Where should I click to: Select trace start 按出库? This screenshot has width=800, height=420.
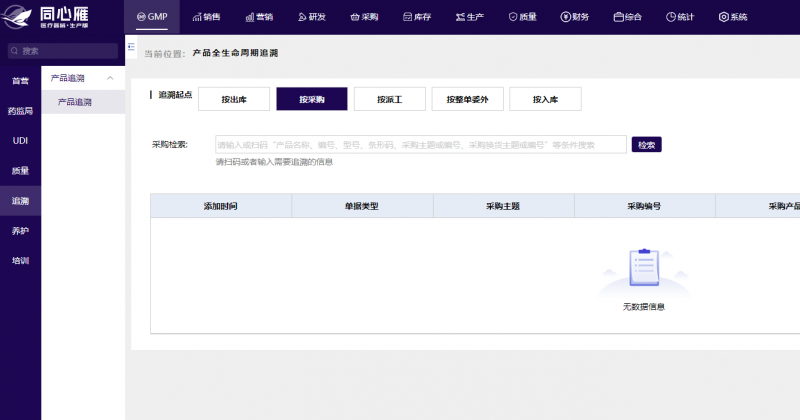[x=234, y=99]
